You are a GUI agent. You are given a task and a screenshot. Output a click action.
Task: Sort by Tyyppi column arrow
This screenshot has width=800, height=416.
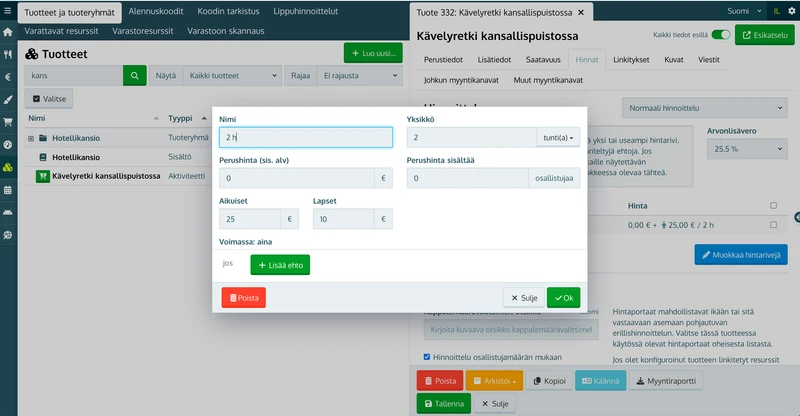(204, 118)
